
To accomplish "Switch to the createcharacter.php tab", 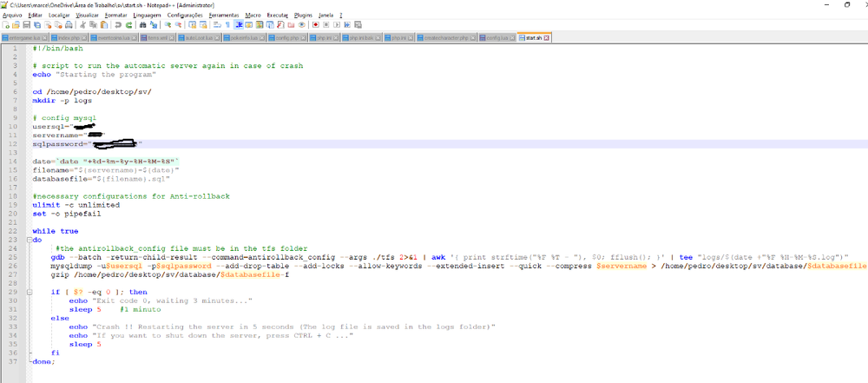I will 446,38.
